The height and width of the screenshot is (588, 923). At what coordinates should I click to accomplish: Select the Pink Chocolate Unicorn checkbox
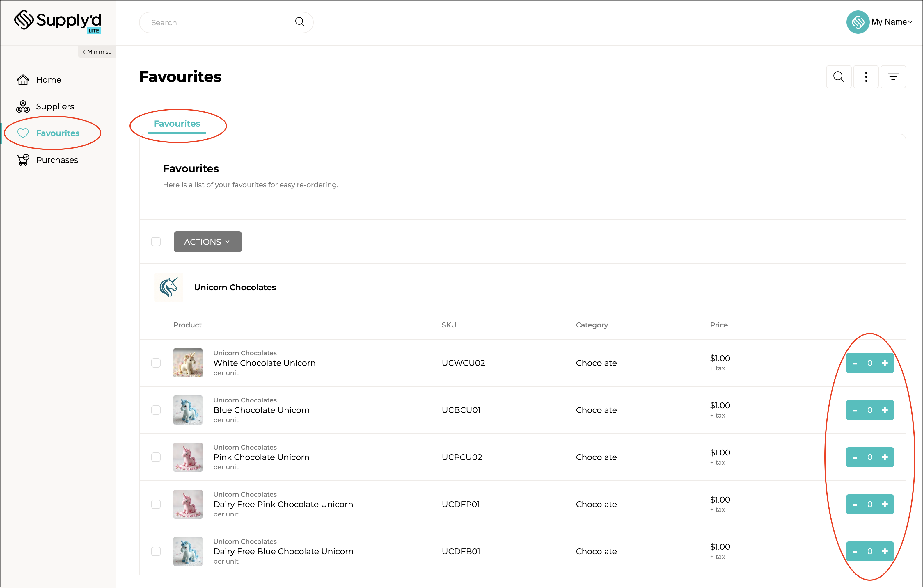coord(156,457)
